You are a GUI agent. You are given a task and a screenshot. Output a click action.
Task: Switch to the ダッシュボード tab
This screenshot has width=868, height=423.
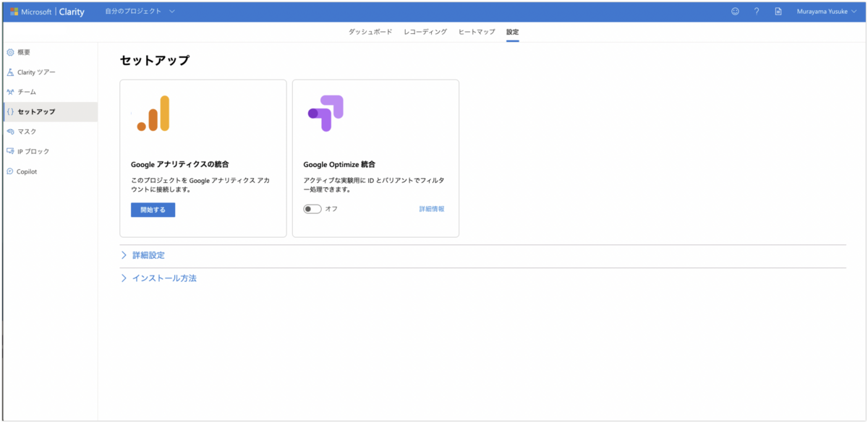[370, 33]
